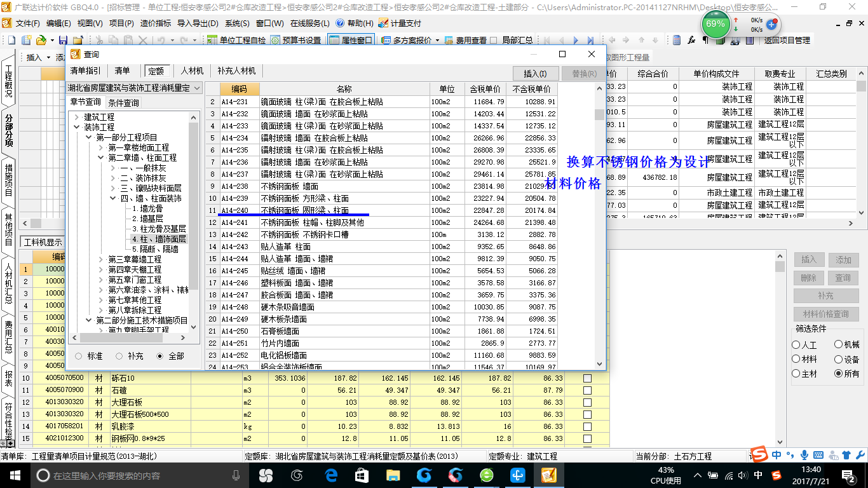868x488 pixels.
Task: Select the 机械 filter radio button
Action: coord(839,344)
